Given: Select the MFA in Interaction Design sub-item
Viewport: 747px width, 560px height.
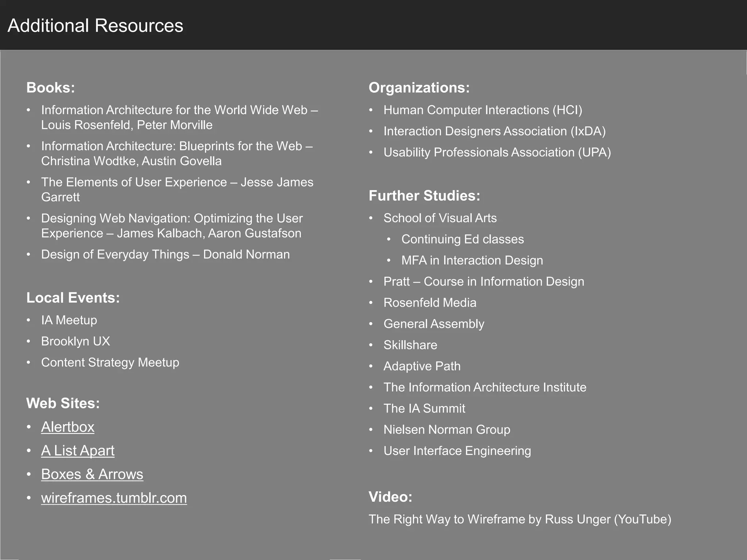Looking at the screenshot, I should 472,260.
